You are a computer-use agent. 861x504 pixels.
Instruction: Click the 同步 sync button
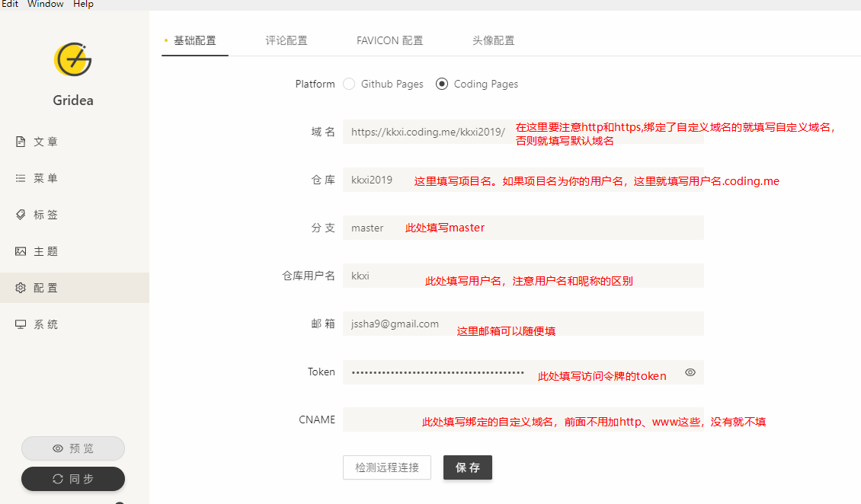pyautogui.click(x=73, y=479)
